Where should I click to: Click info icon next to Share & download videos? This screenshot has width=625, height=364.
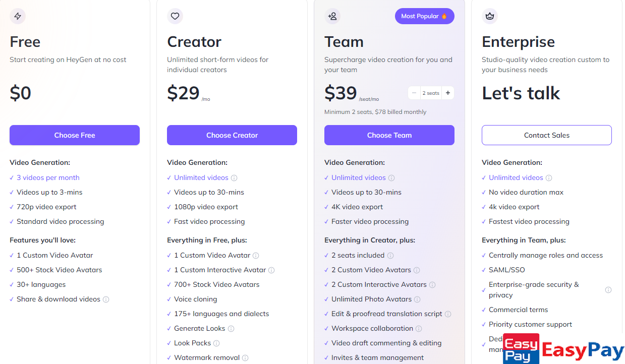[x=106, y=299]
